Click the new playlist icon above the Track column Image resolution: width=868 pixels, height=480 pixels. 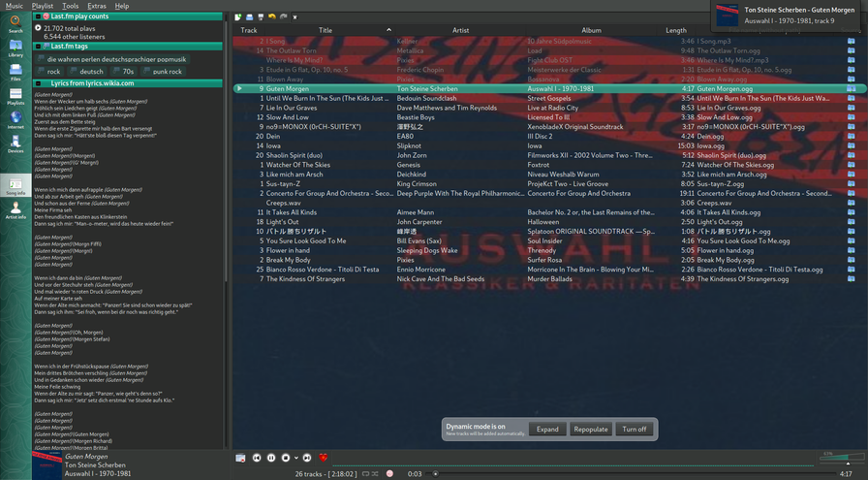(x=238, y=17)
